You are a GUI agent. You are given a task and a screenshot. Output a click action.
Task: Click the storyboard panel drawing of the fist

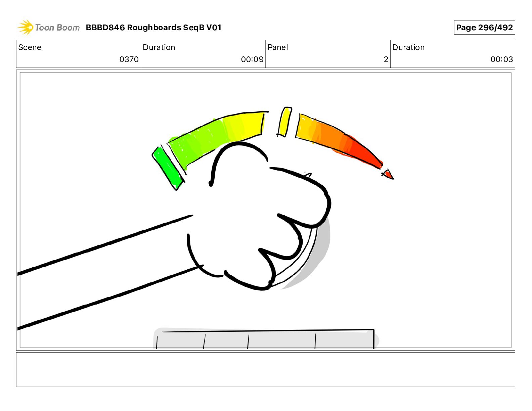[x=265, y=210]
